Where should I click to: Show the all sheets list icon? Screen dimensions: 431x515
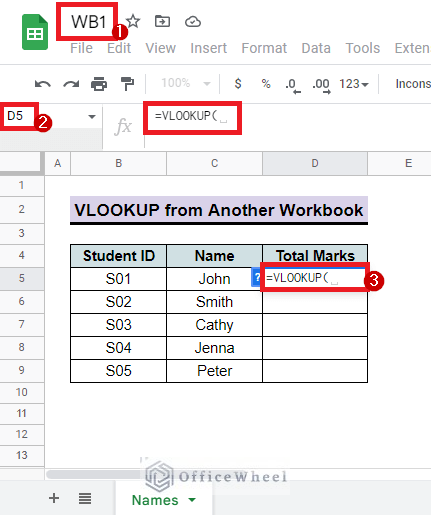[85, 499]
